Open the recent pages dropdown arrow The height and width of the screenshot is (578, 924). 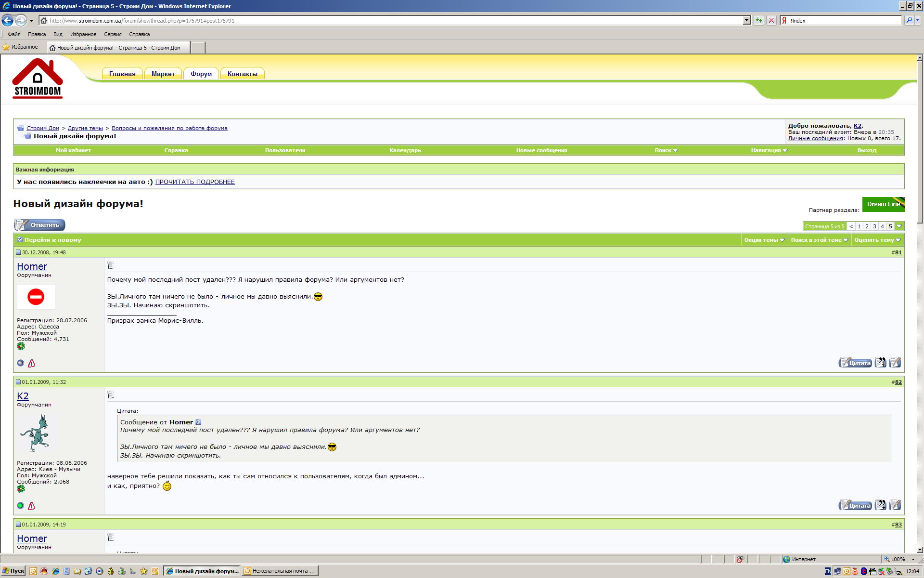[x=31, y=21]
